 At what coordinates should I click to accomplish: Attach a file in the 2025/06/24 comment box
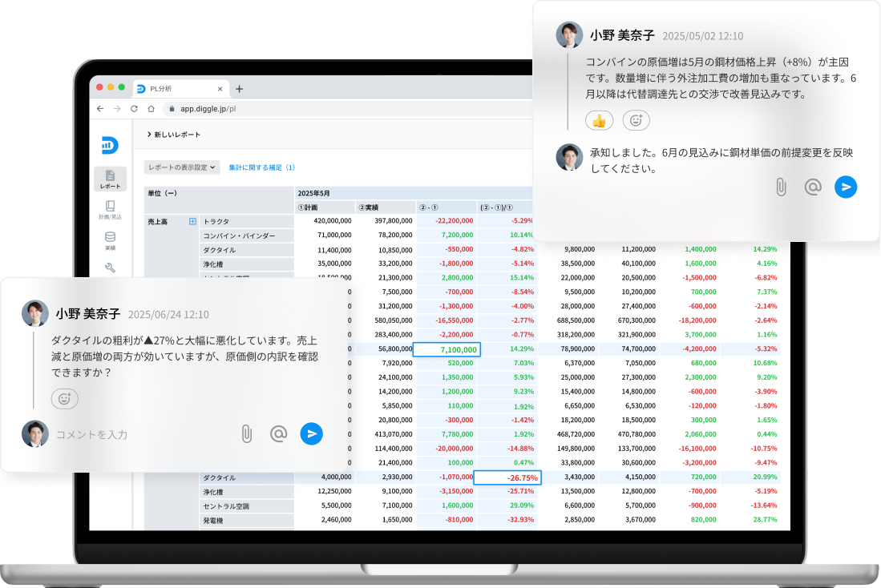click(247, 434)
